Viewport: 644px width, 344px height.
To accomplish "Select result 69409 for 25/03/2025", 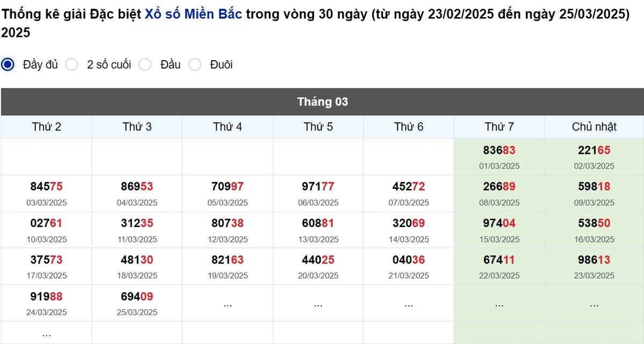I will 137,296.
